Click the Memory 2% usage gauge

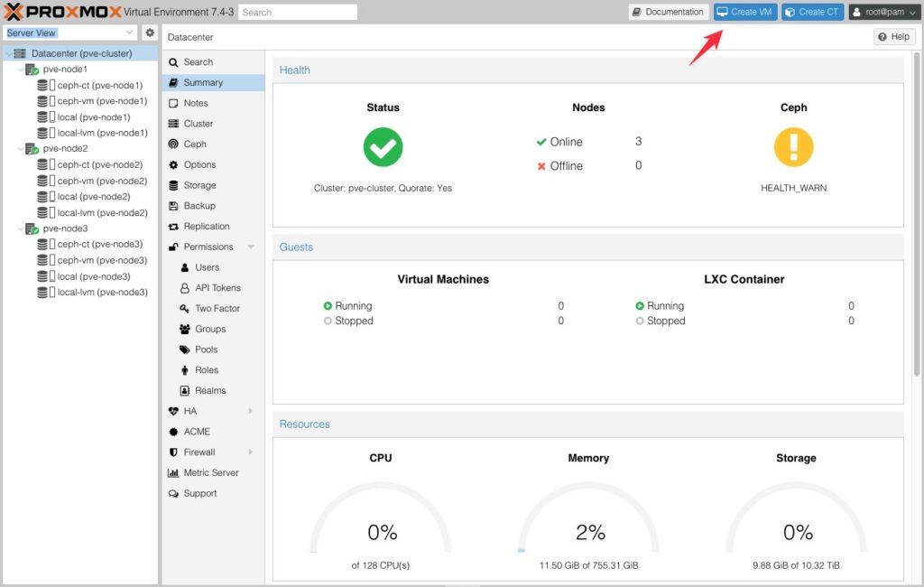click(x=588, y=518)
